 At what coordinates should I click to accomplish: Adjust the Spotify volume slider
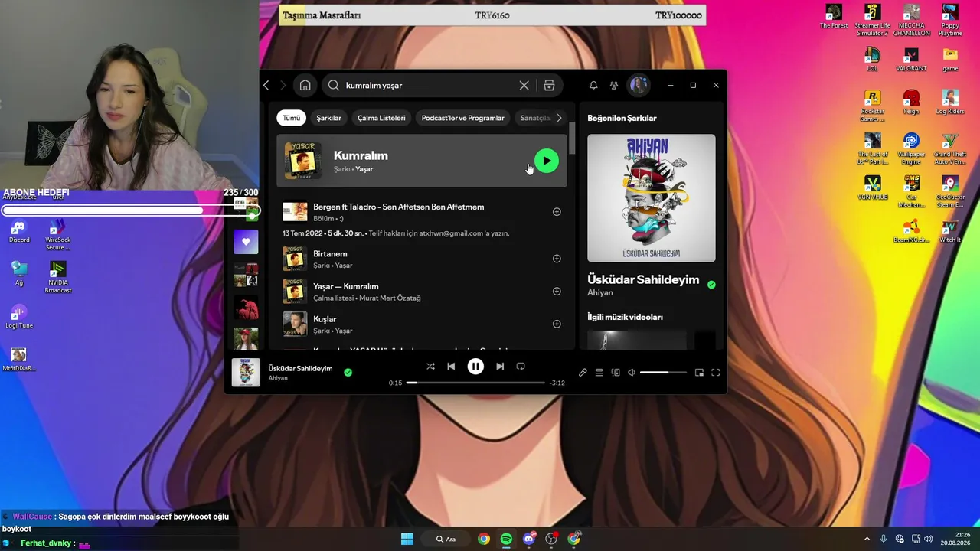663,373
